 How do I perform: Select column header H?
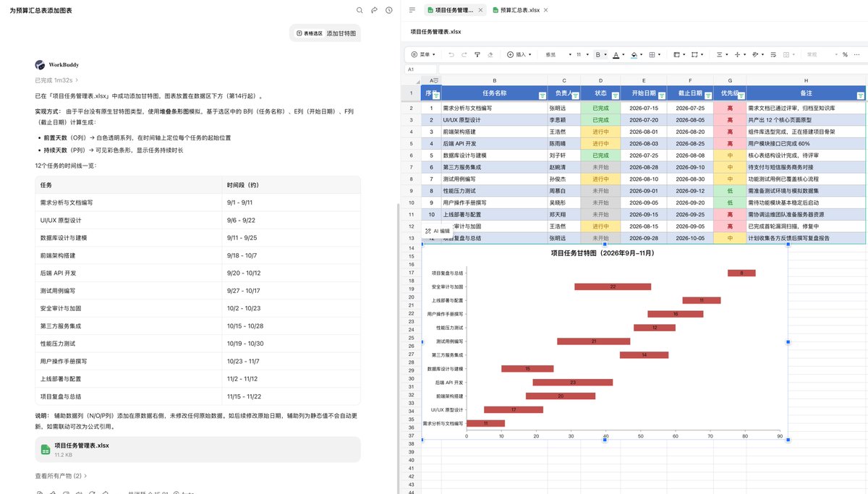806,80
